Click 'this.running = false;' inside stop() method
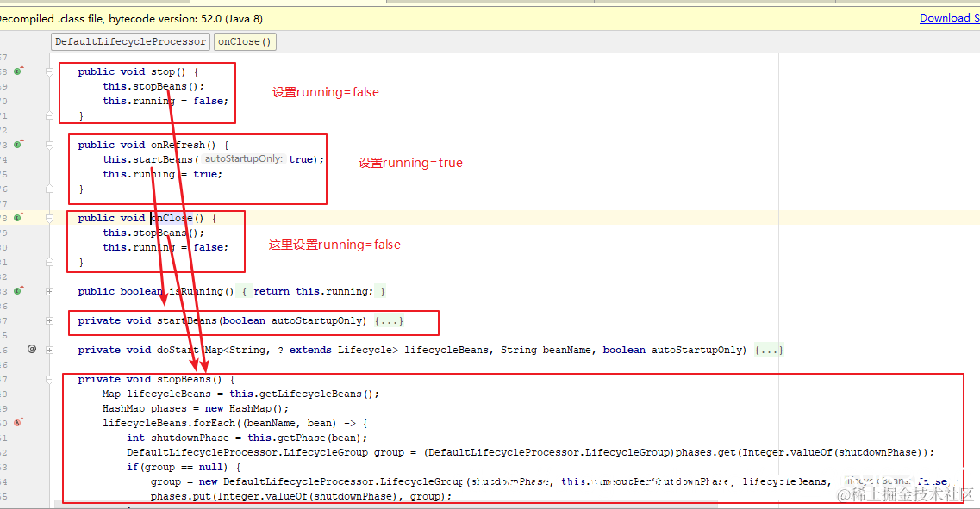980x509 pixels. 165,101
